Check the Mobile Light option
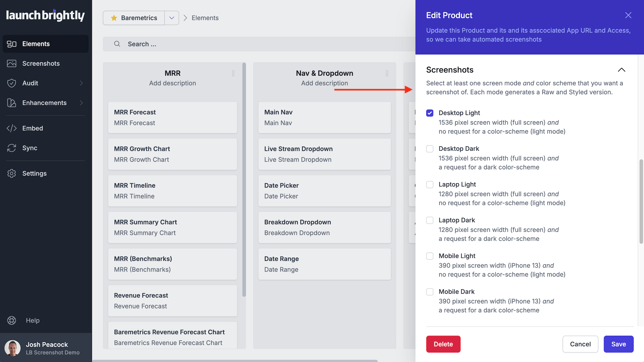Image resolution: width=644 pixels, height=362 pixels. coord(430,256)
